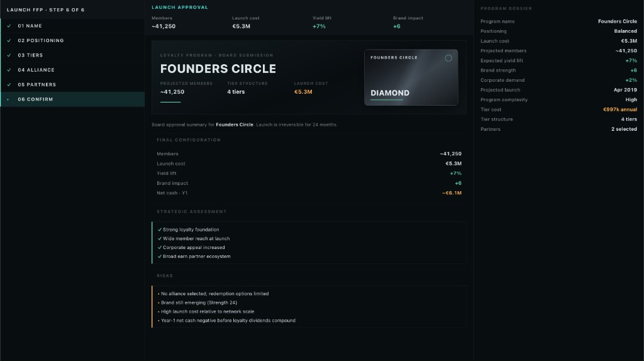
Task: Click 'No alliance selected' risk line
Action: pos(215,294)
